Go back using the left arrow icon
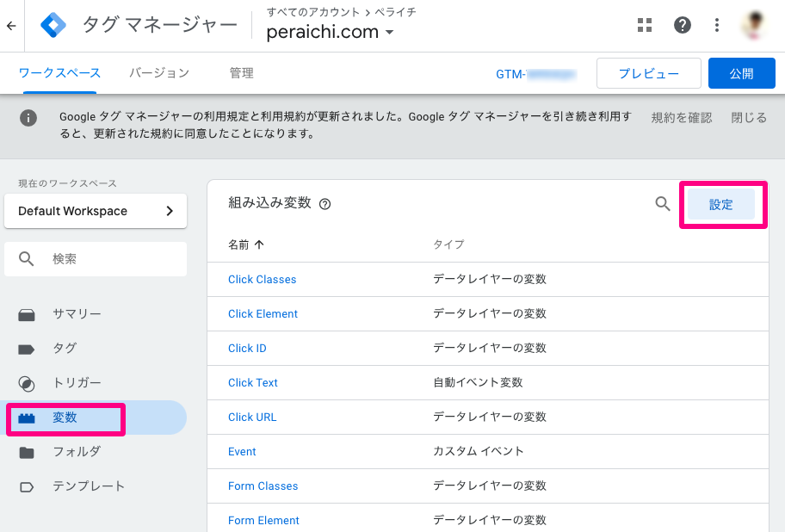 tap(11, 26)
